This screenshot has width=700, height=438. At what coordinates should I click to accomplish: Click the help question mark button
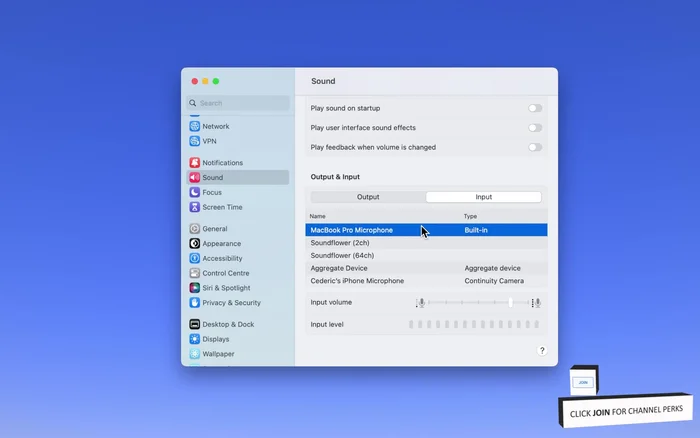coord(542,351)
